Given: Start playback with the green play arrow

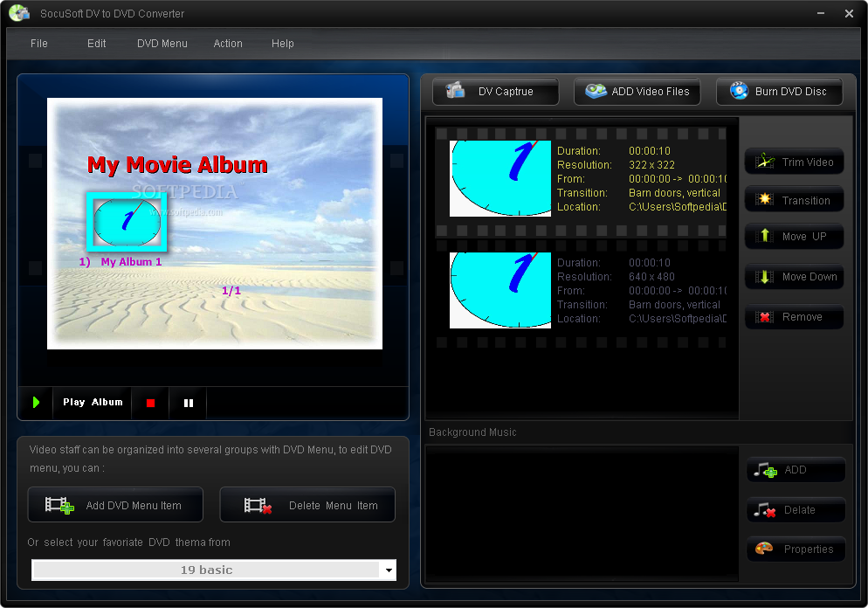Looking at the screenshot, I should (36, 403).
